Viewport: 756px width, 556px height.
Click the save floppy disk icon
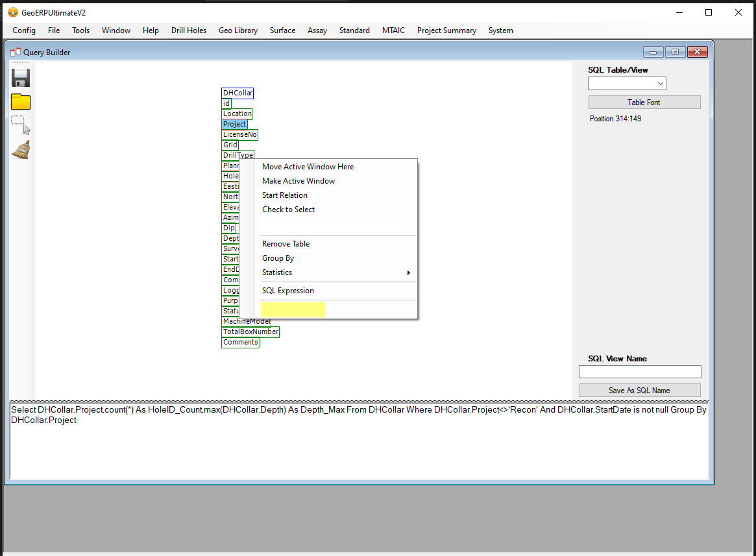coord(21,78)
